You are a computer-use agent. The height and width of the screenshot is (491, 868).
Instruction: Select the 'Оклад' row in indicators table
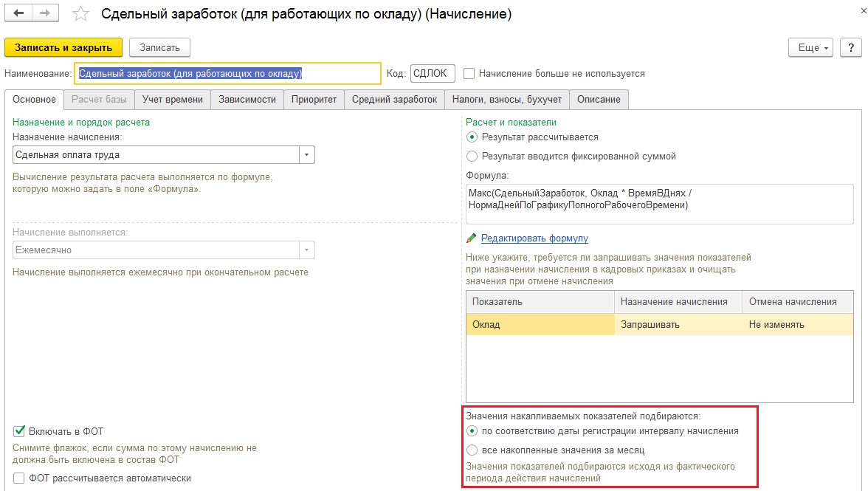[539, 325]
